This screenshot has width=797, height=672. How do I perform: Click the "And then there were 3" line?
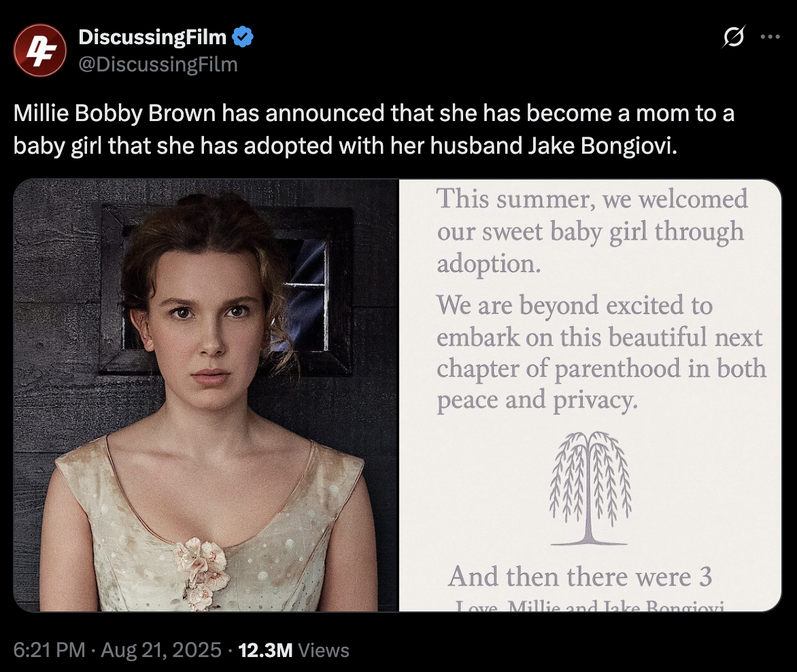[580, 577]
